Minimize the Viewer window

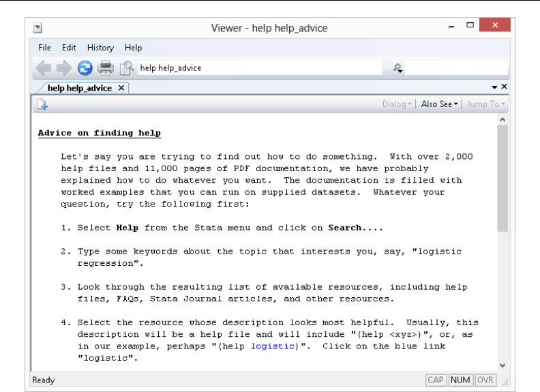pyautogui.click(x=451, y=26)
